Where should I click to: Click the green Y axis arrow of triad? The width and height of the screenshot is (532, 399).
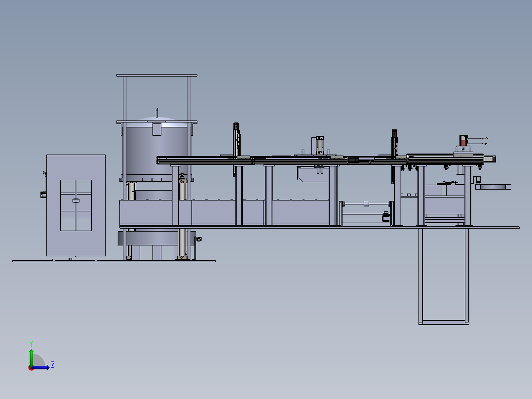tap(31, 357)
